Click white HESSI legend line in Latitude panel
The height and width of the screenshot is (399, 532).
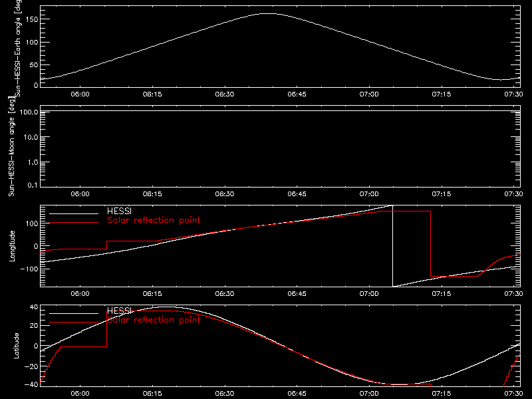pyautogui.click(x=74, y=313)
